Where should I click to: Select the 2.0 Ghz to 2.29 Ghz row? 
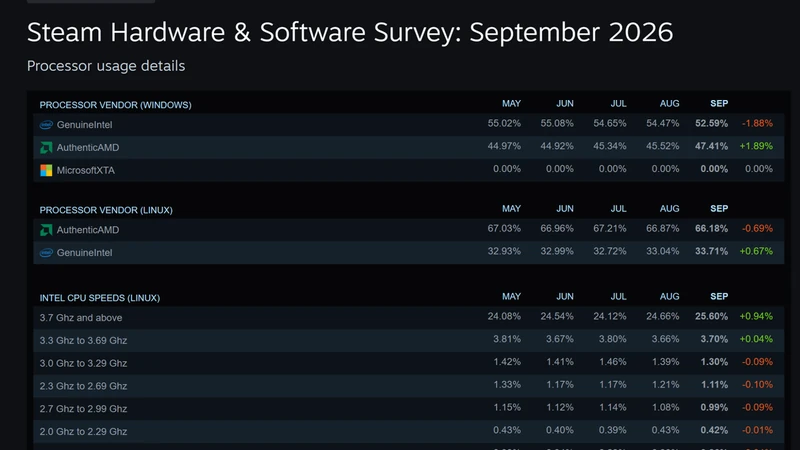(408, 431)
